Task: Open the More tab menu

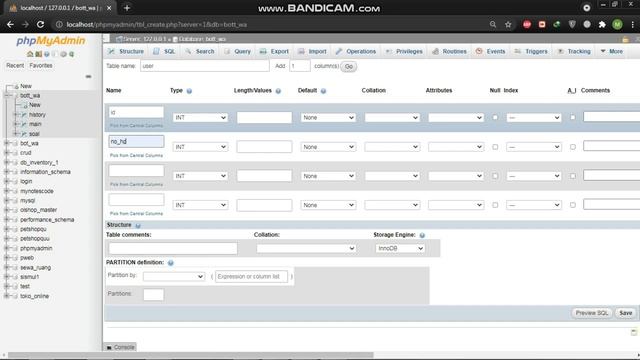Action: pyautogui.click(x=611, y=51)
